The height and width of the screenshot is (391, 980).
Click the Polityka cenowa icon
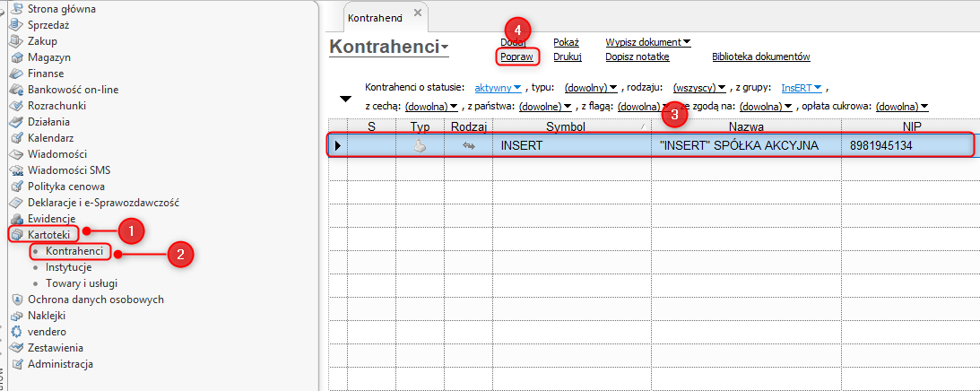(x=17, y=187)
